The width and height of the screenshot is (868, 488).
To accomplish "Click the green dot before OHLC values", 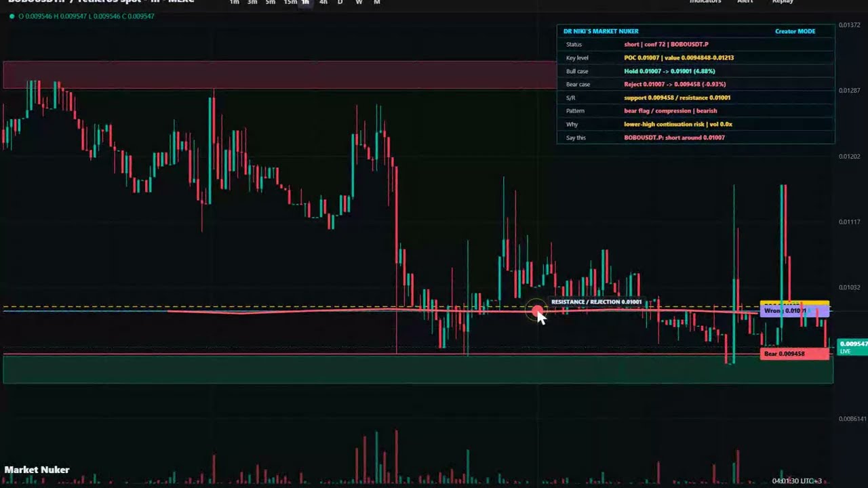I will (12, 16).
